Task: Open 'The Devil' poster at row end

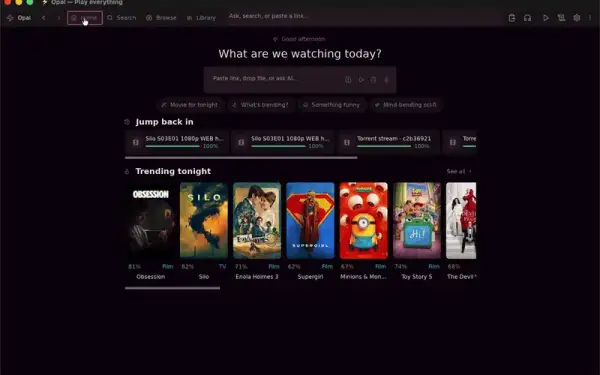Action: click(461, 221)
